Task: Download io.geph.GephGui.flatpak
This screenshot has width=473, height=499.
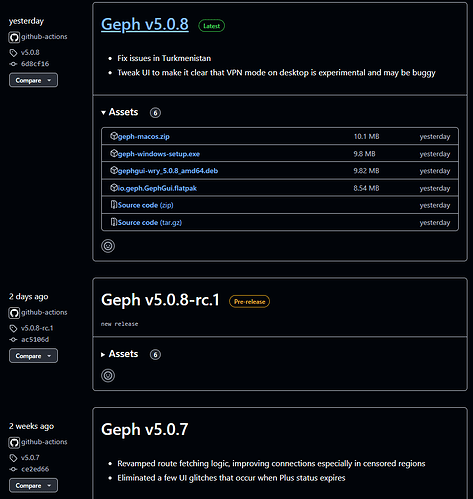Action: pyautogui.click(x=157, y=188)
